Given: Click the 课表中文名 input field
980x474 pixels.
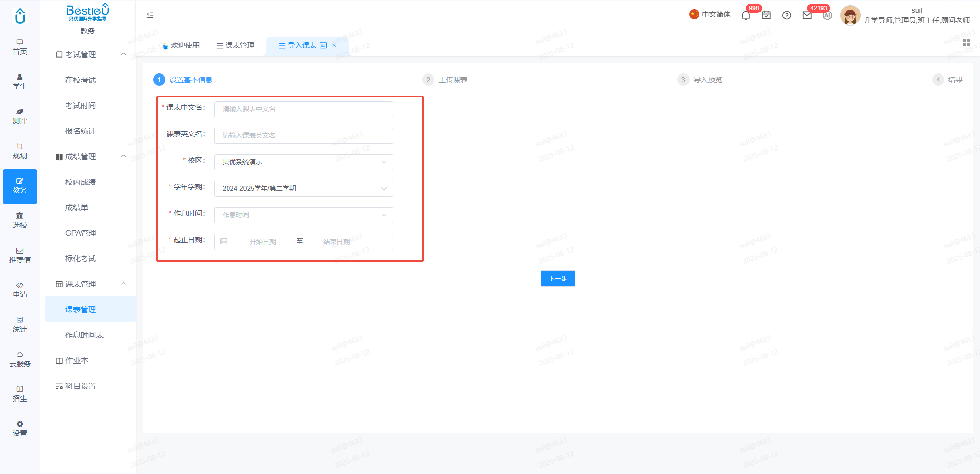Looking at the screenshot, I should pyautogui.click(x=304, y=109).
